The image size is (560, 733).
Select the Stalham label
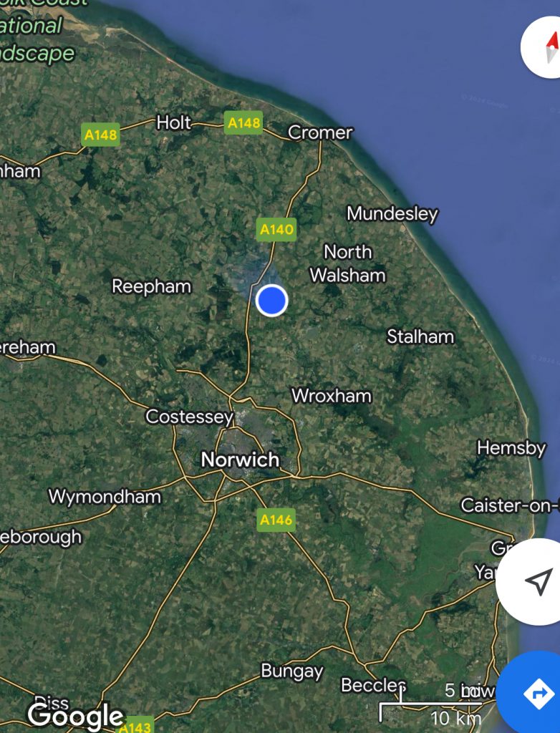(x=420, y=336)
